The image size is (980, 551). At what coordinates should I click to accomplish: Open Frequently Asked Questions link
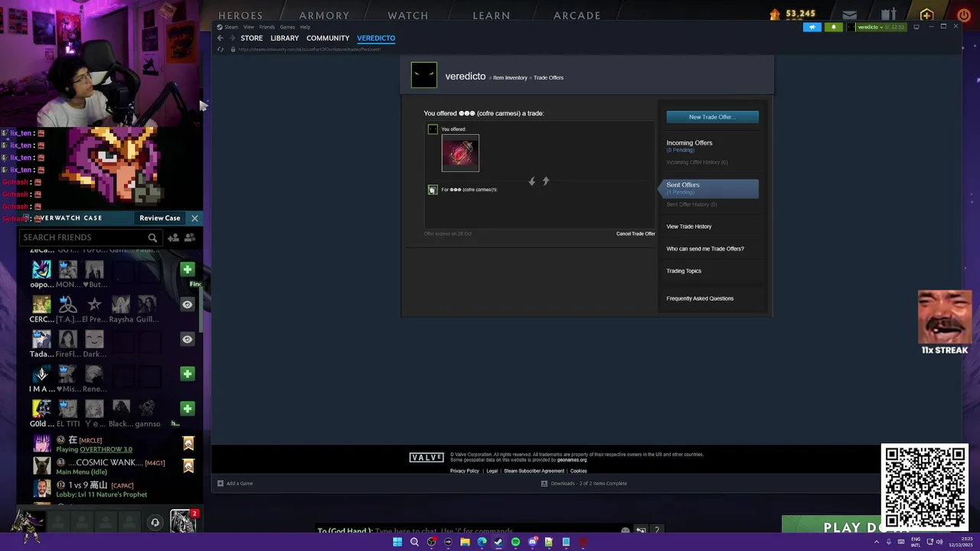700,298
